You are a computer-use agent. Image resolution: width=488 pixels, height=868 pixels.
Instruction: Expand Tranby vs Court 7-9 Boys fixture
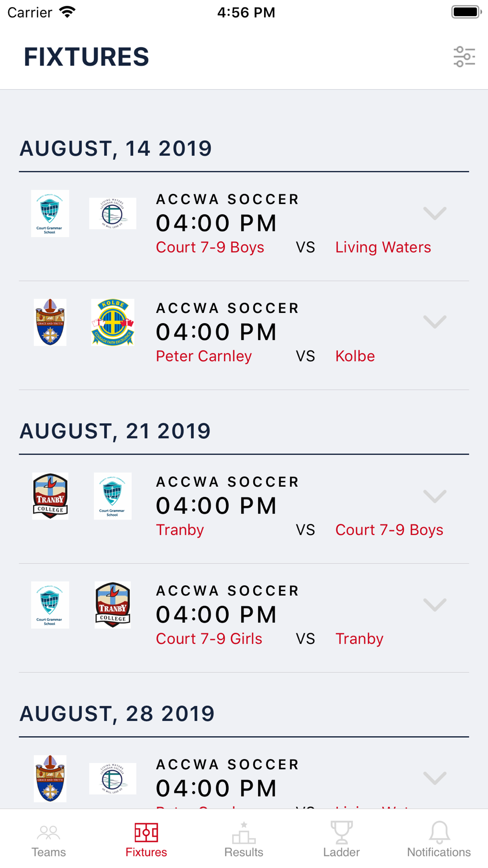point(435,496)
